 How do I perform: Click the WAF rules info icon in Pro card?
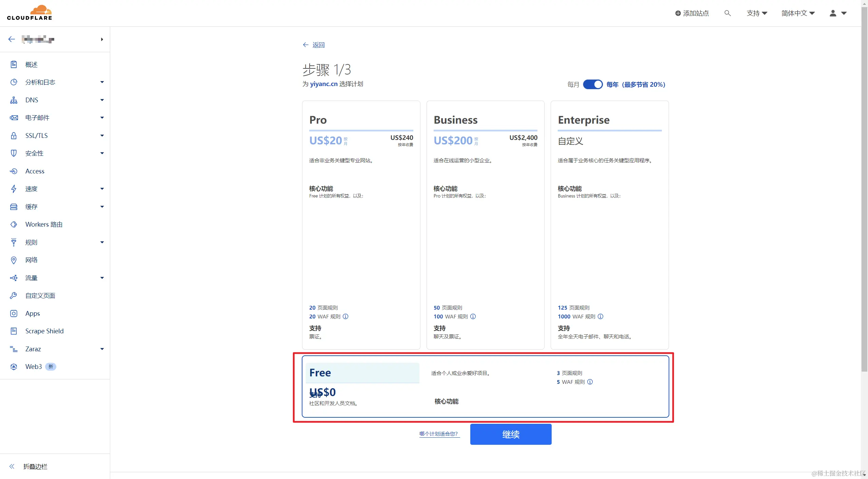click(x=346, y=316)
